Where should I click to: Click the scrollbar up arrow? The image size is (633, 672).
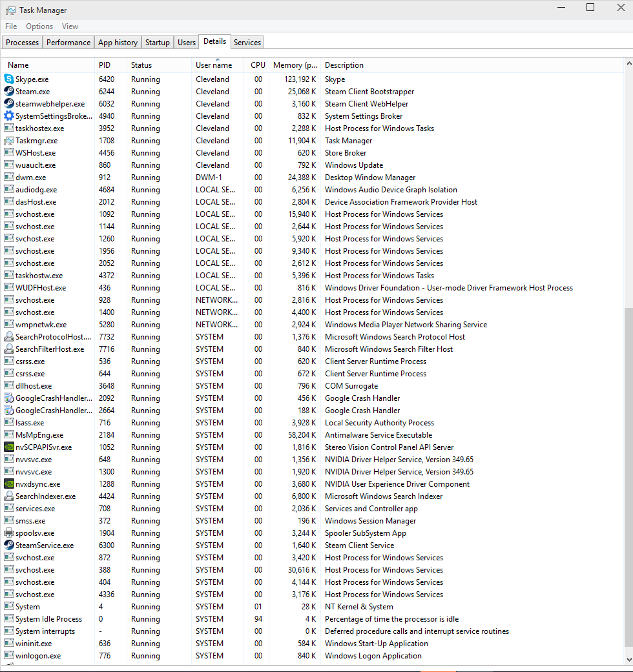pyautogui.click(x=628, y=63)
